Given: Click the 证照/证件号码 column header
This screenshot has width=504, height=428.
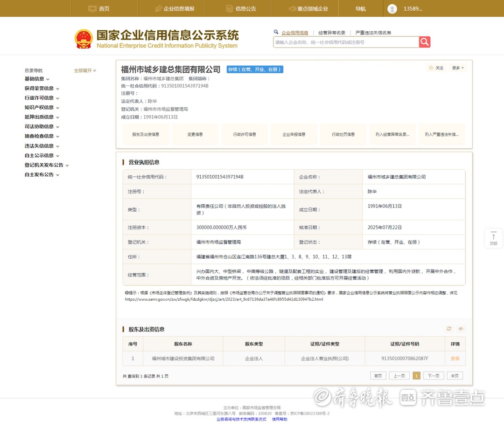Looking at the screenshot, I should pyautogui.click(x=405, y=344).
